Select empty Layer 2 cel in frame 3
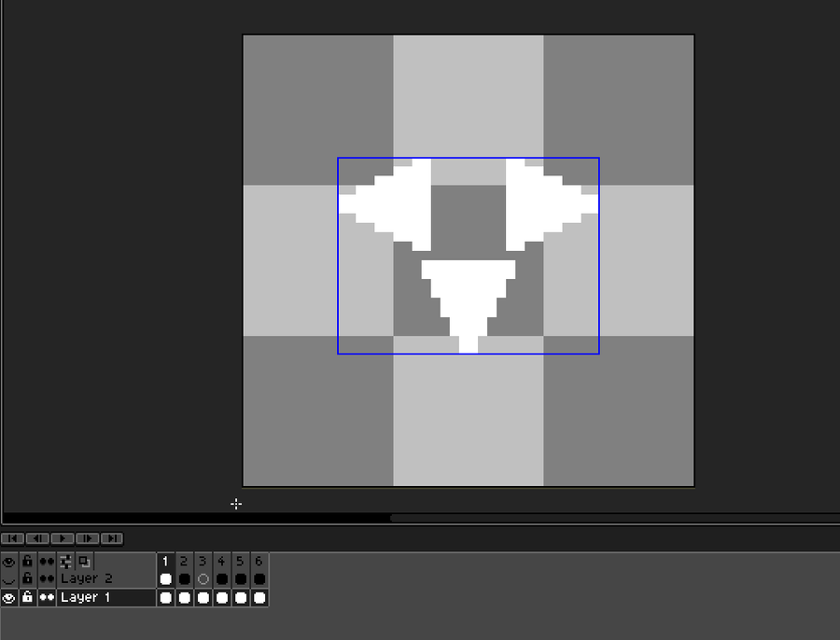This screenshot has height=640, width=840. click(203, 579)
